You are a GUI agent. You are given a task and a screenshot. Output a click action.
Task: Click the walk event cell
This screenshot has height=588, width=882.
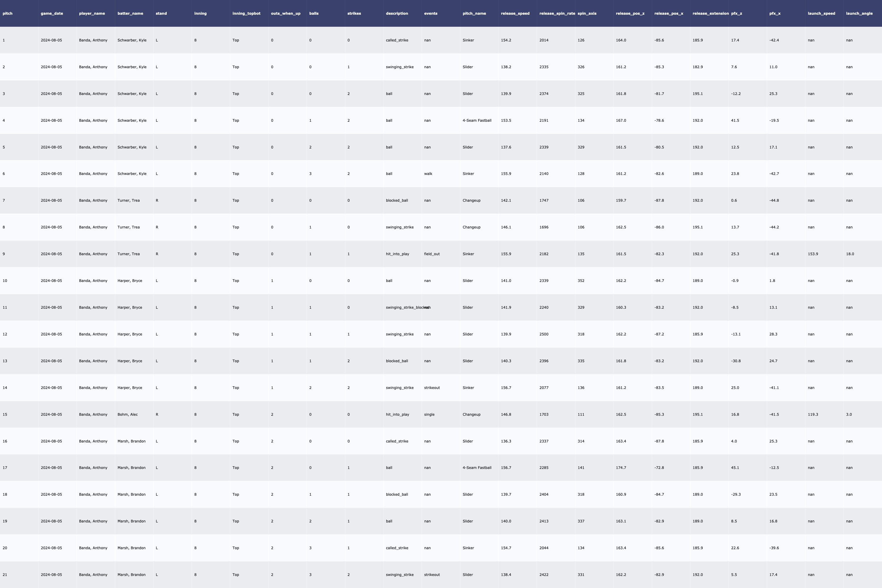coord(428,174)
